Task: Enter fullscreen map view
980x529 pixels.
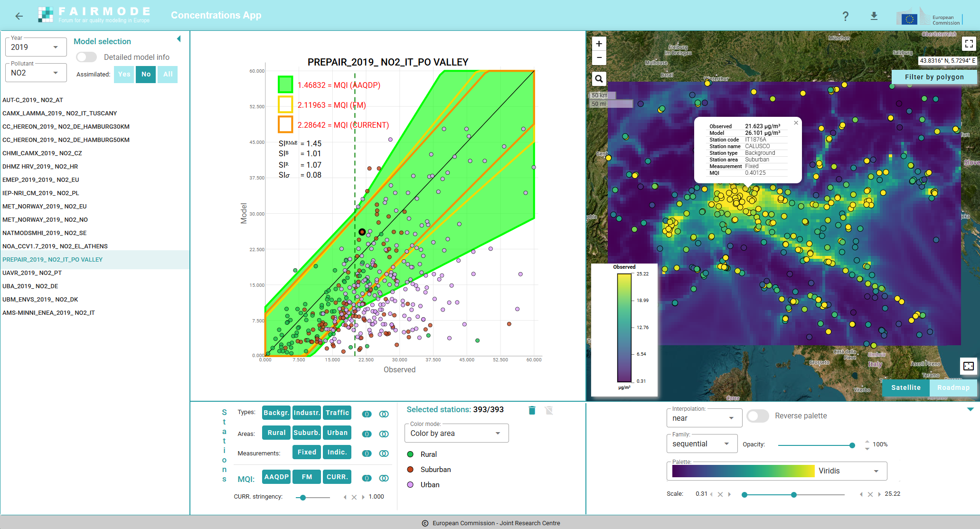Action: coord(969,44)
